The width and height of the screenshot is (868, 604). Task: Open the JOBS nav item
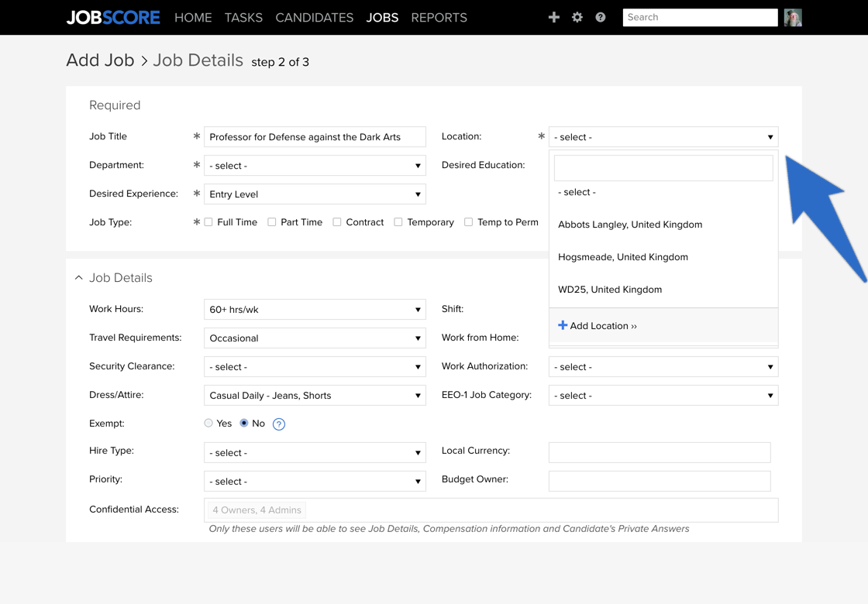pos(382,18)
